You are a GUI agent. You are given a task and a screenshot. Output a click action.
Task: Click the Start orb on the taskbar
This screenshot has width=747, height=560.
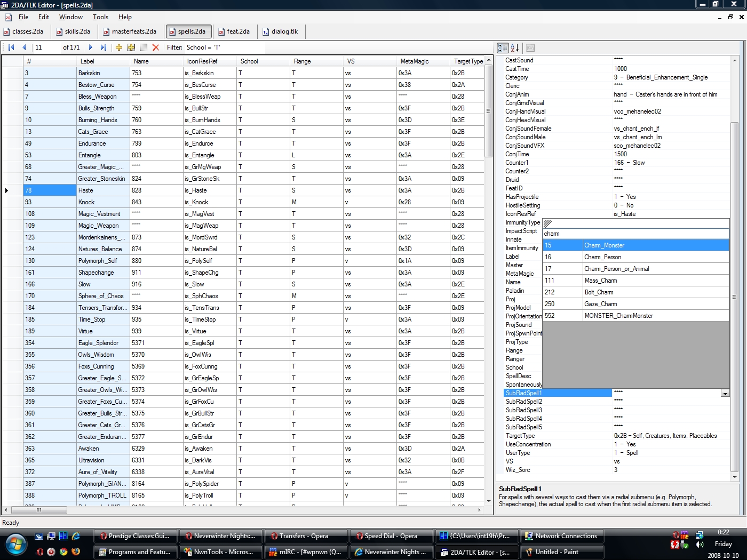pos(16,545)
